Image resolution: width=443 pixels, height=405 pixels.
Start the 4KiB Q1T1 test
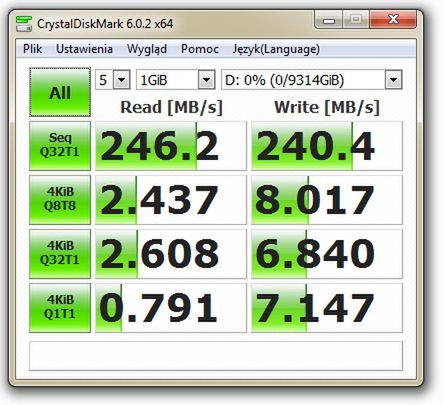[x=60, y=308]
